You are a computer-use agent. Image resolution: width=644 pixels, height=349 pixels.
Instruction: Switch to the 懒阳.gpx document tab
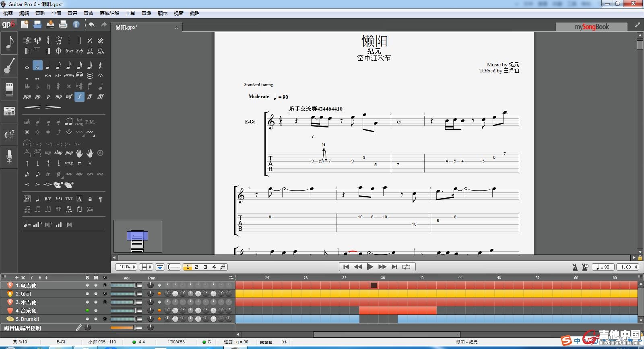coord(126,27)
